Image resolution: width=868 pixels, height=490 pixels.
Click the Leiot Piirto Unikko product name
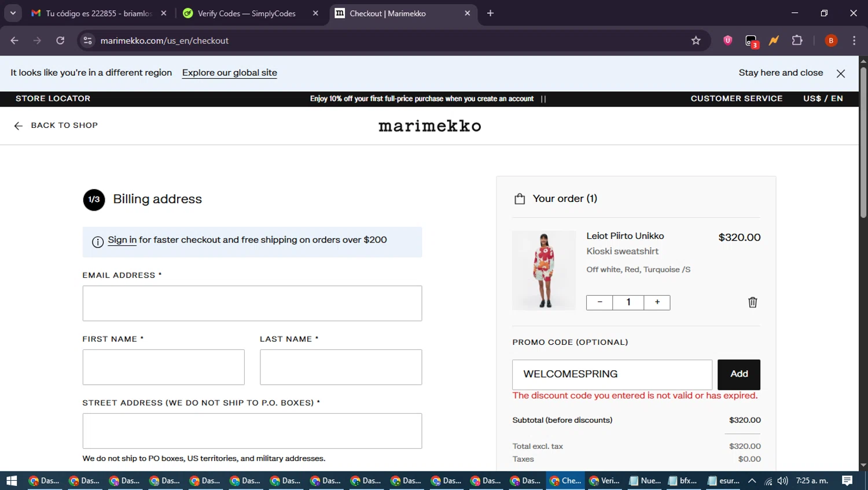coord(625,236)
